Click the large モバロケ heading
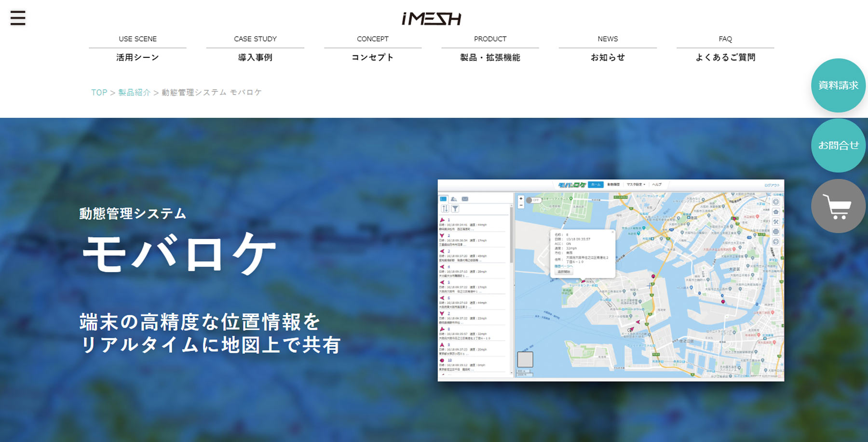This screenshot has height=442, width=868. point(179,254)
